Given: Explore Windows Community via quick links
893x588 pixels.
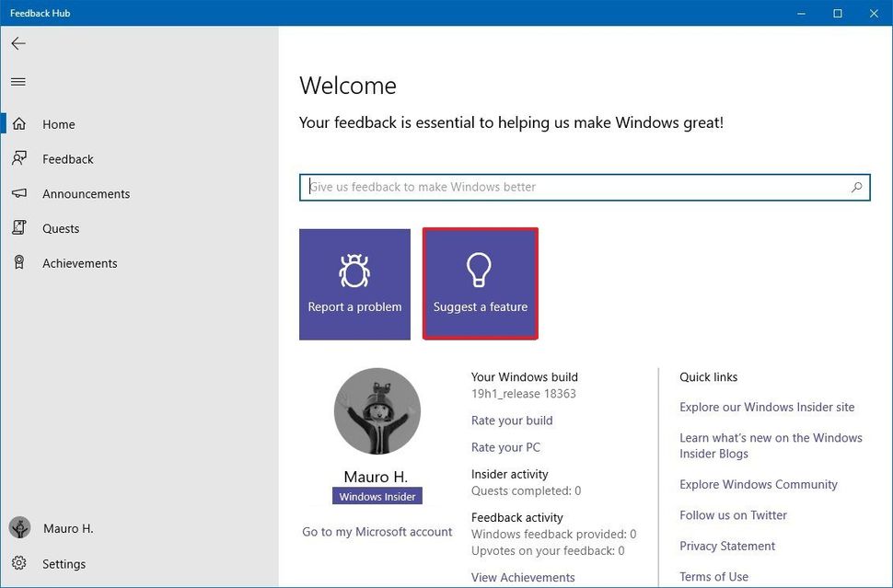Looking at the screenshot, I should click(x=759, y=484).
